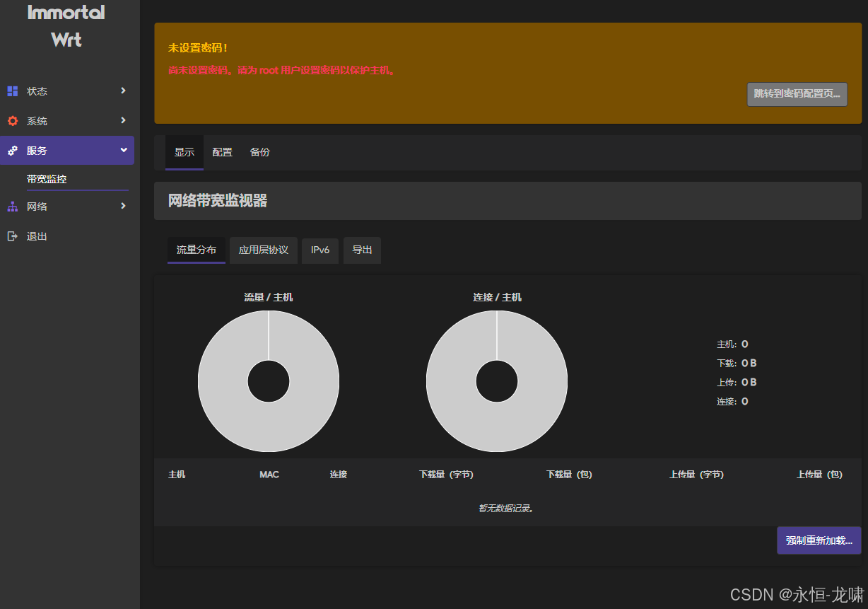Click the 流量 / 主机 chart title
868x609 pixels.
[269, 297]
